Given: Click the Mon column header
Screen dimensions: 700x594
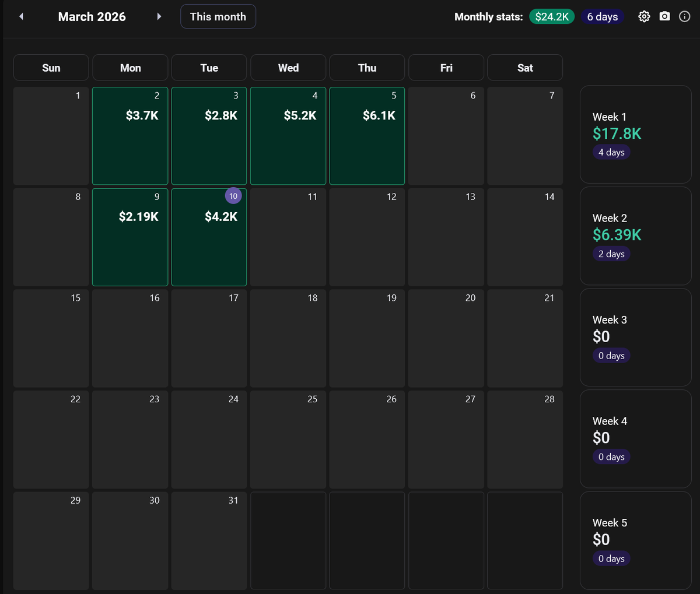Looking at the screenshot, I should [130, 68].
